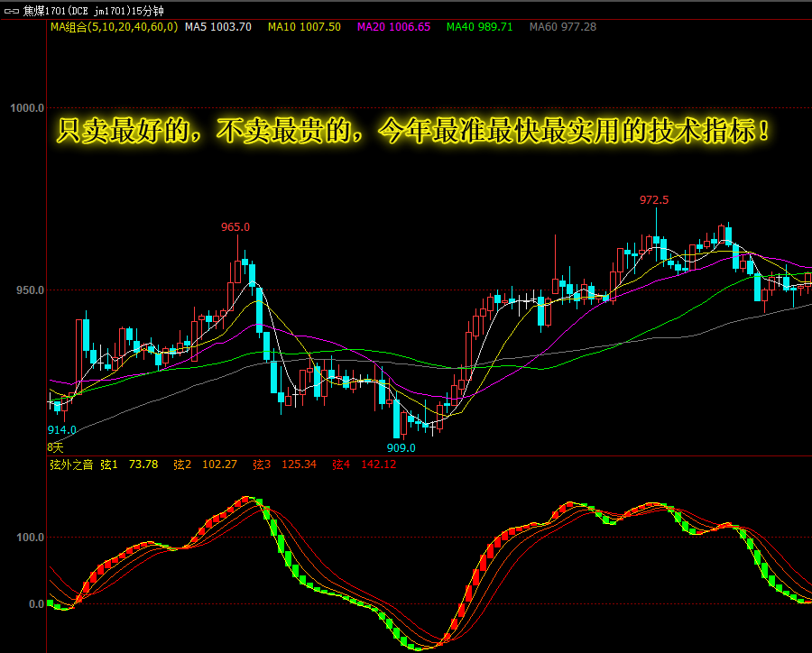
Task: Click the 972.5 high price marker
Action: pos(654,200)
